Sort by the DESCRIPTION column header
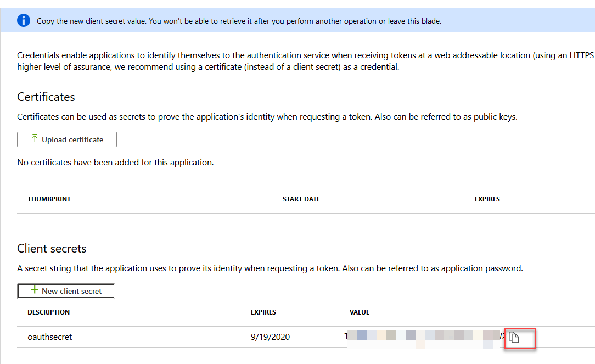This screenshot has height=364, width=595. point(49,312)
